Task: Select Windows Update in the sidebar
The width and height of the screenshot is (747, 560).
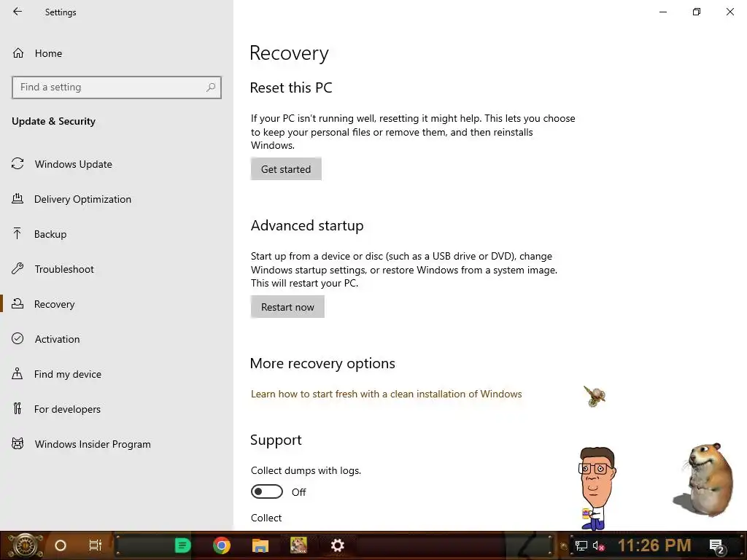Action: (x=74, y=164)
